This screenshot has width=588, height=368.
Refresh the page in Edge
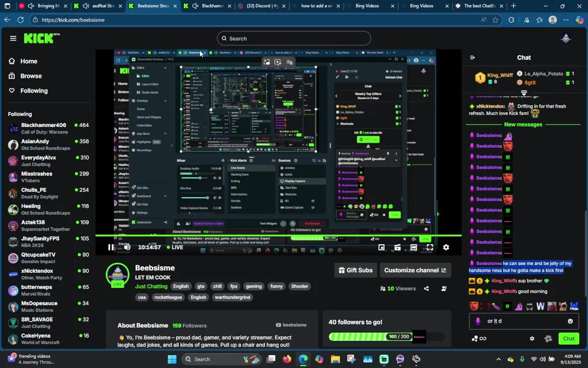(x=20, y=20)
